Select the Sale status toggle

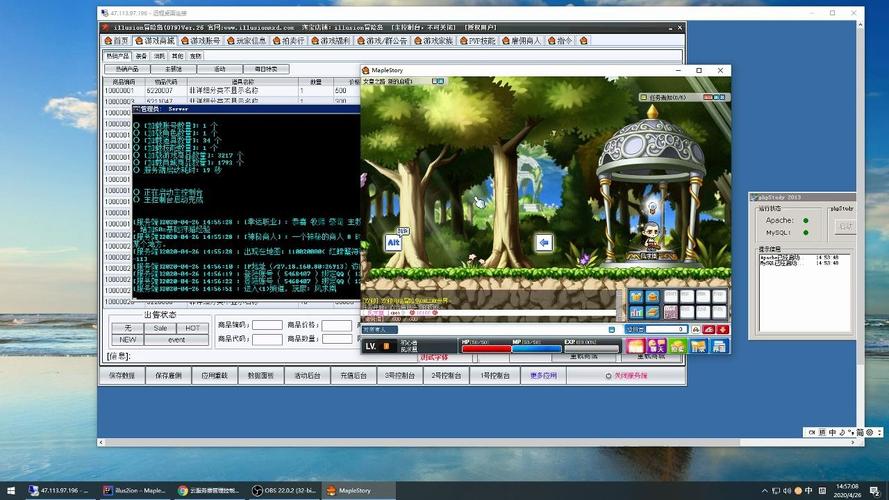coord(160,328)
